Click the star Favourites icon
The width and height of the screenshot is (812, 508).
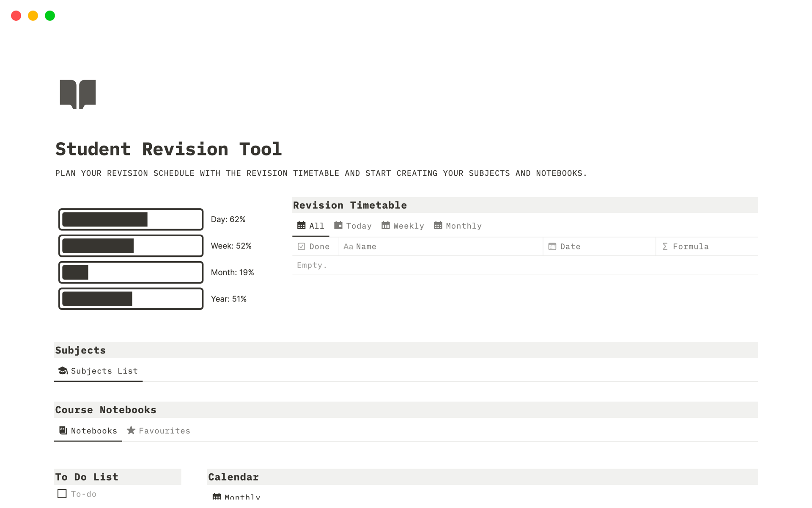click(131, 431)
